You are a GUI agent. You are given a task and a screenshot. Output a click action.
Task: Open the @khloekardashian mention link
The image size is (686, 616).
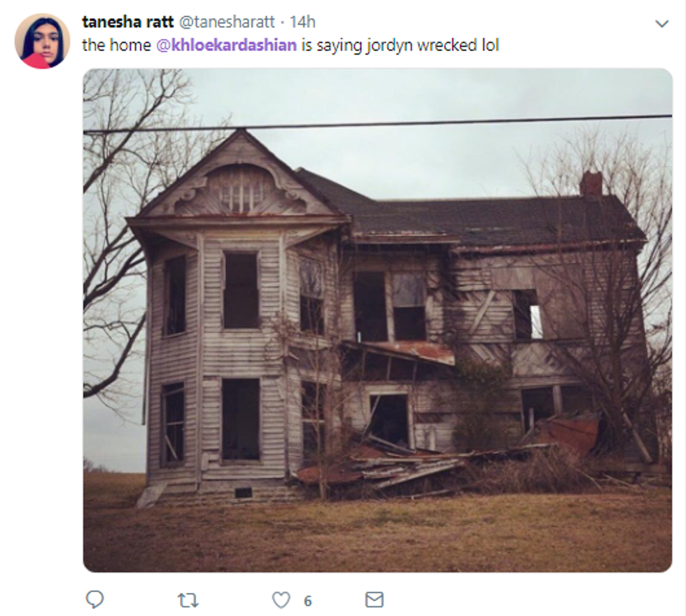tap(226, 45)
